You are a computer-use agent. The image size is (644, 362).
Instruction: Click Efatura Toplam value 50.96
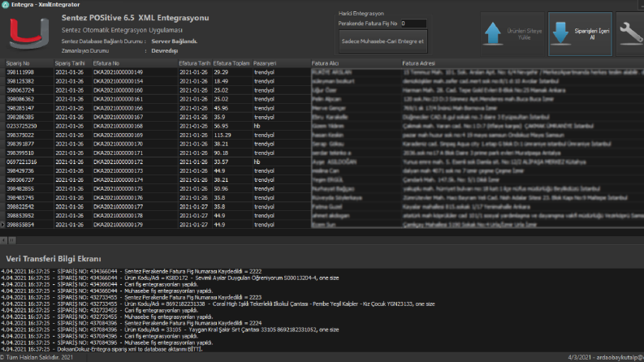[221, 189]
